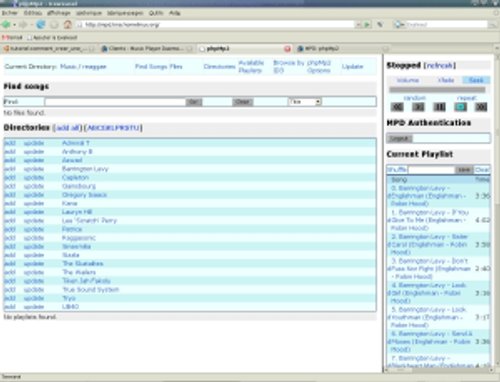Open the Barrington Levy directory

(x=85, y=169)
